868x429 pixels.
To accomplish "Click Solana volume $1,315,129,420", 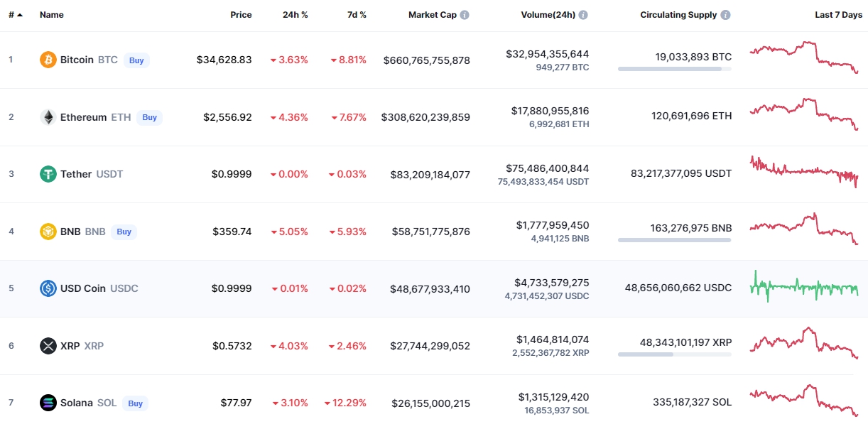I will click(553, 397).
